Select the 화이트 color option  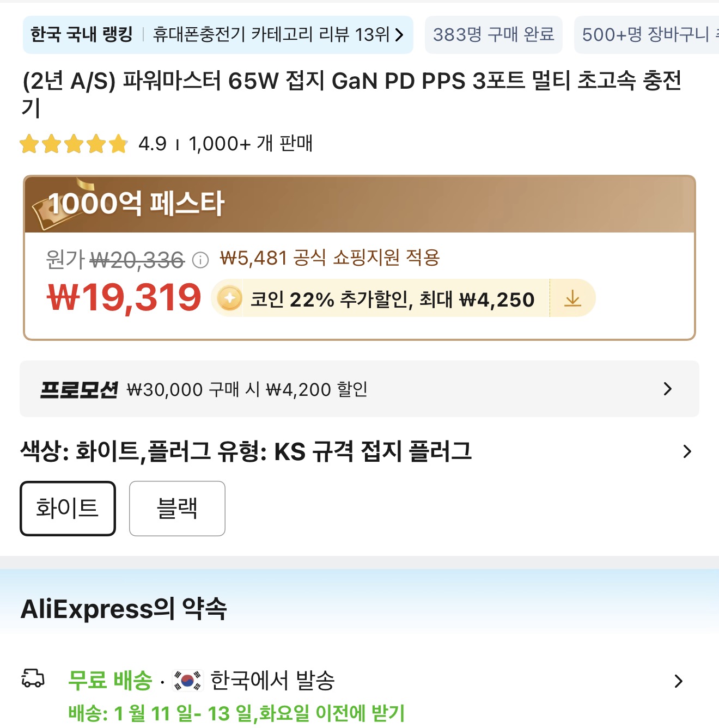pyautogui.click(x=67, y=508)
